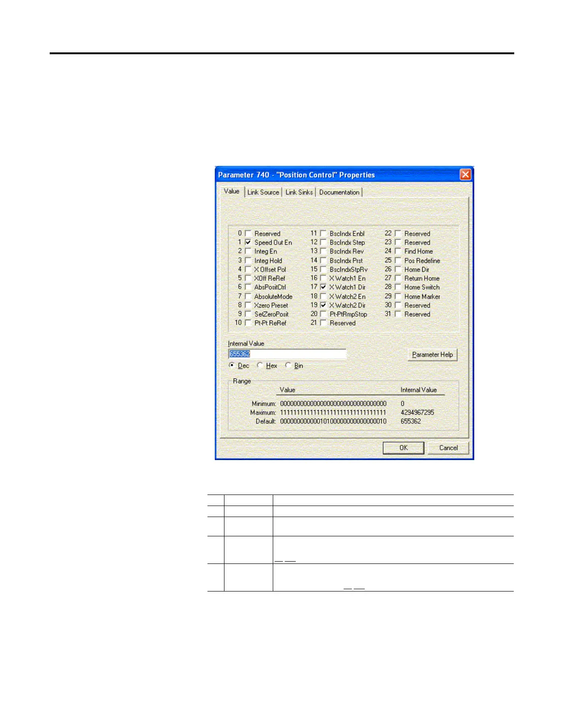Check bit 21 Reserved checkbox
563x728 pixels.
(323, 323)
